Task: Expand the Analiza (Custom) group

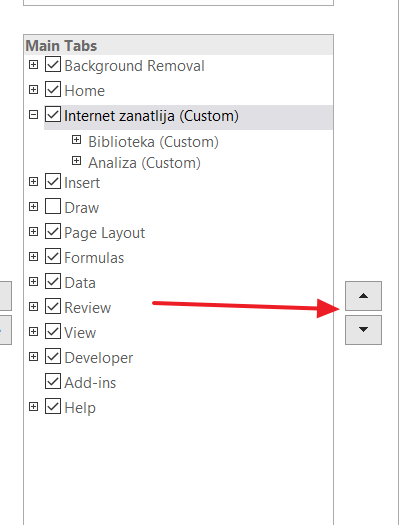Action: point(76,161)
